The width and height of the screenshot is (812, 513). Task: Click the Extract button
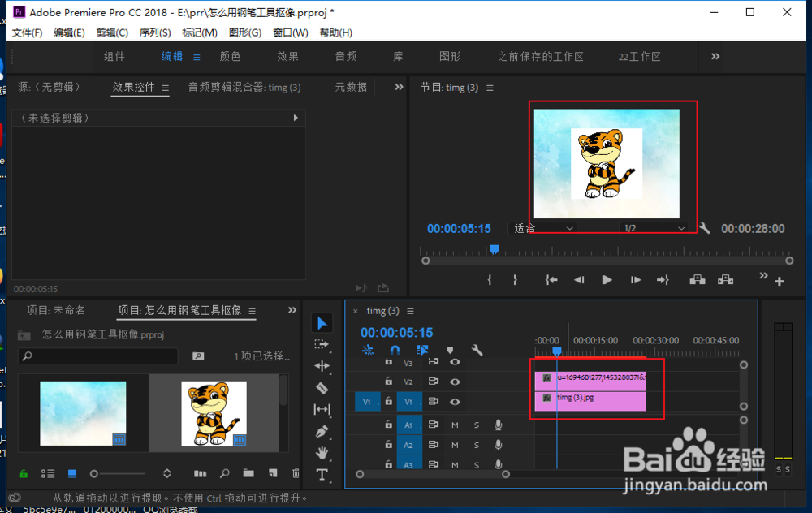click(725, 280)
